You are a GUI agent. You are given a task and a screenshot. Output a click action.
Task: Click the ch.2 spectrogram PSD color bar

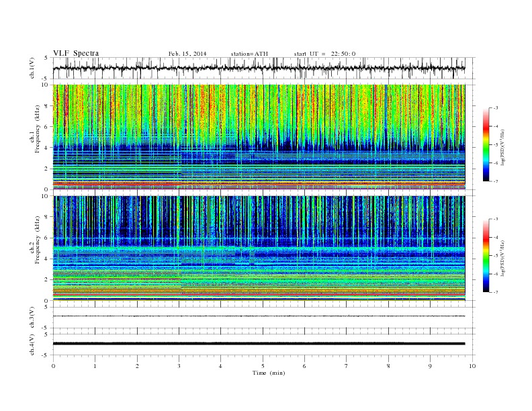tap(486, 256)
